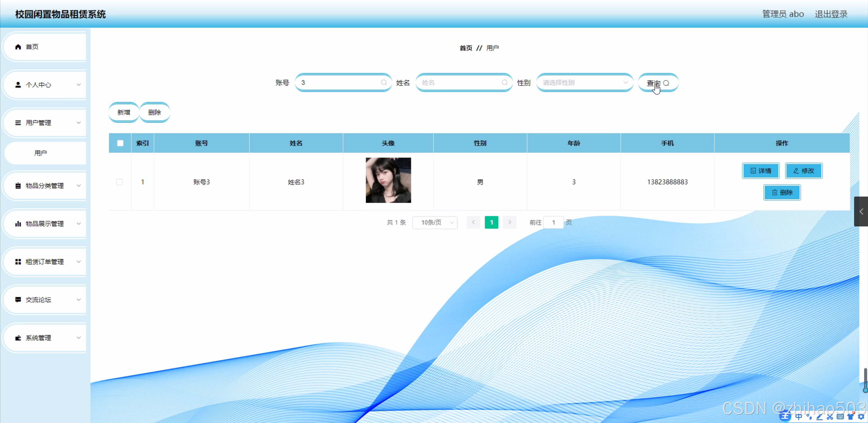Select the 用户 submenu item
868x423 pixels.
pyautogui.click(x=41, y=153)
